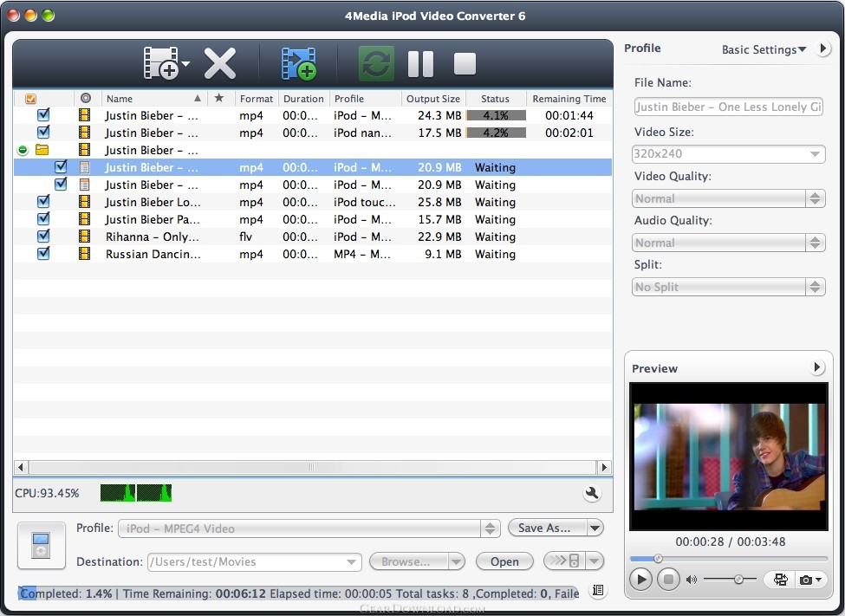Click the folder icon of grouped item
845x616 pixels.
(42, 150)
